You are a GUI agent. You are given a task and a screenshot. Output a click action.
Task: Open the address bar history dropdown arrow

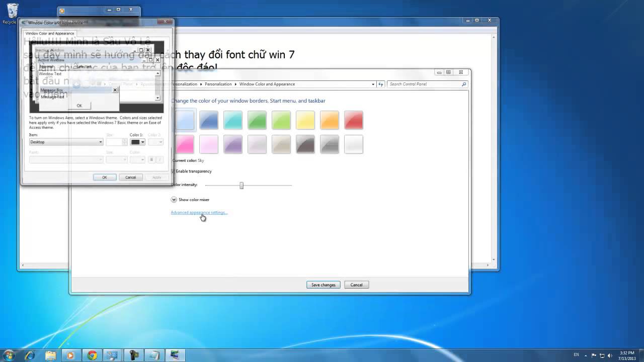(373, 84)
